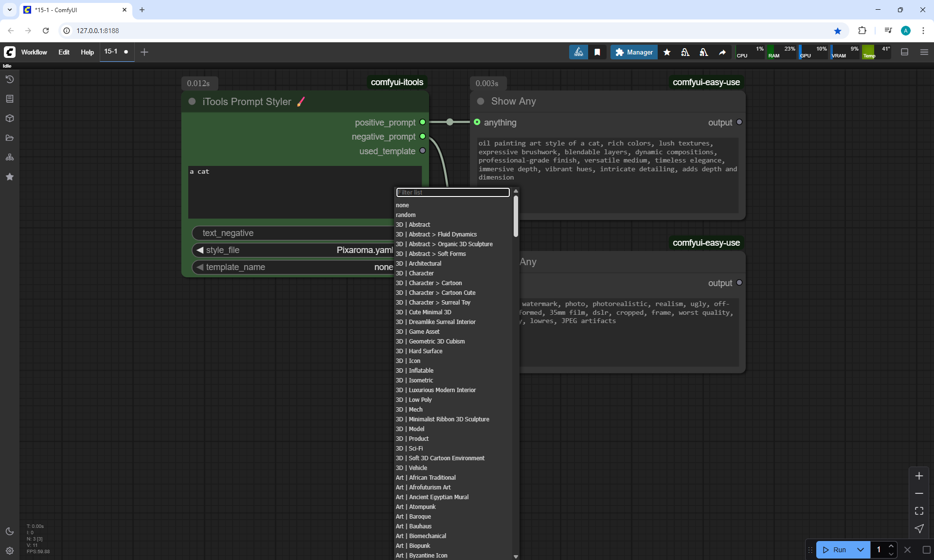Open the model library tree icon
The image size is (934, 560).
tap(9, 157)
